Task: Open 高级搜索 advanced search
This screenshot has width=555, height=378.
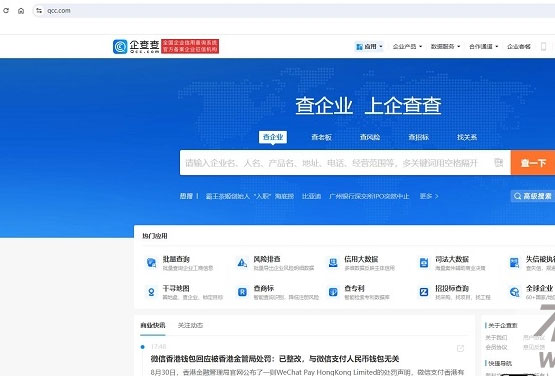Action: click(x=533, y=196)
